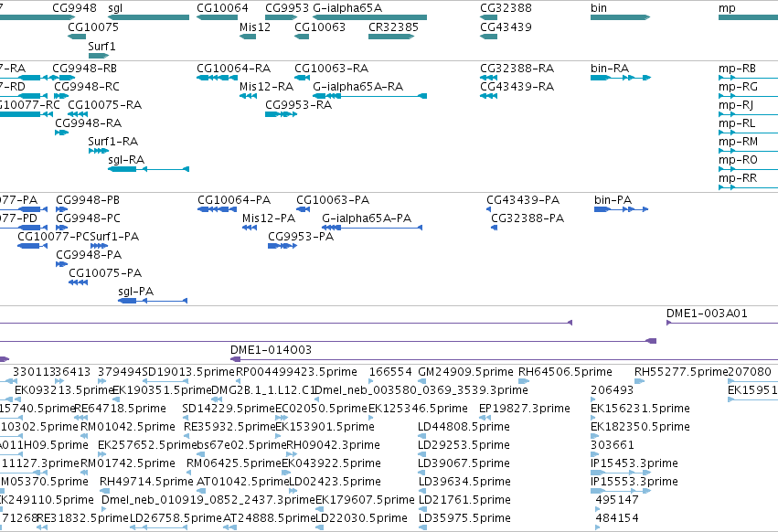
Task: Click the CG9948-PA protein label
Action: point(89,255)
